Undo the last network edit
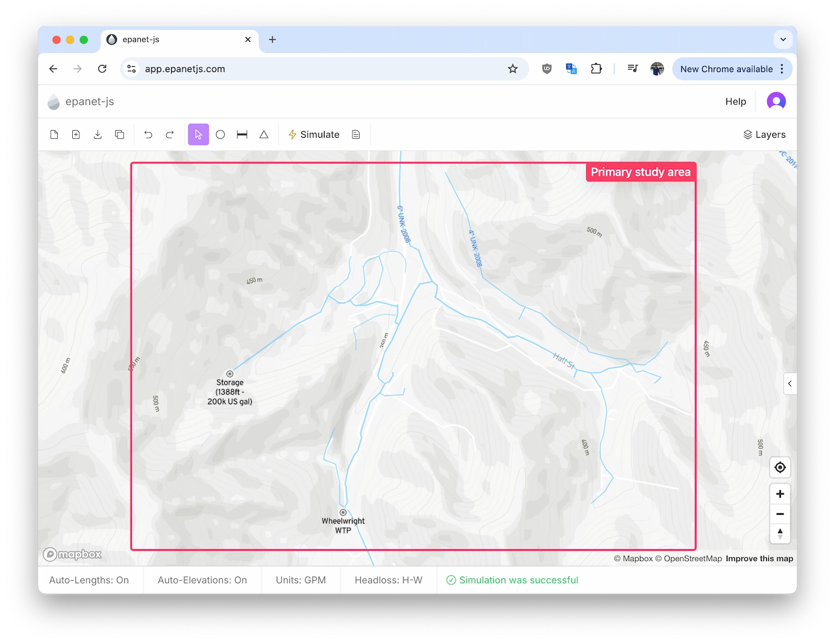This screenshot has width=835, height=644. [148, 135]
